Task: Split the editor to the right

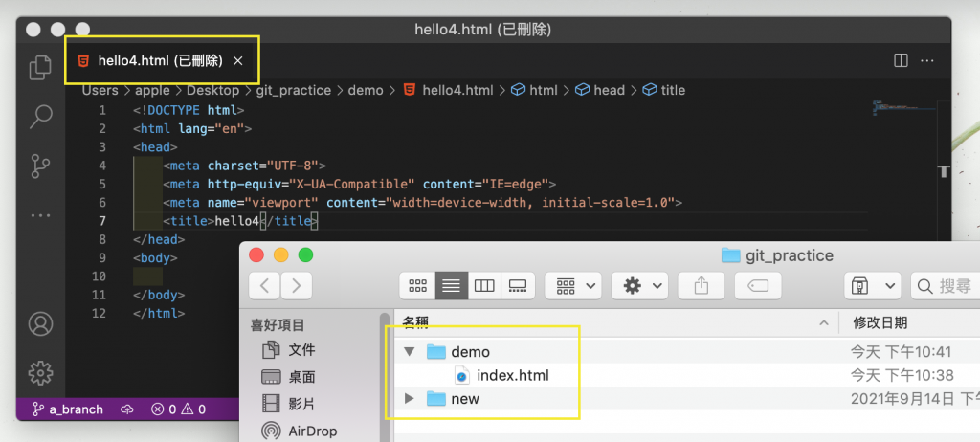Action: click(901, 60)
